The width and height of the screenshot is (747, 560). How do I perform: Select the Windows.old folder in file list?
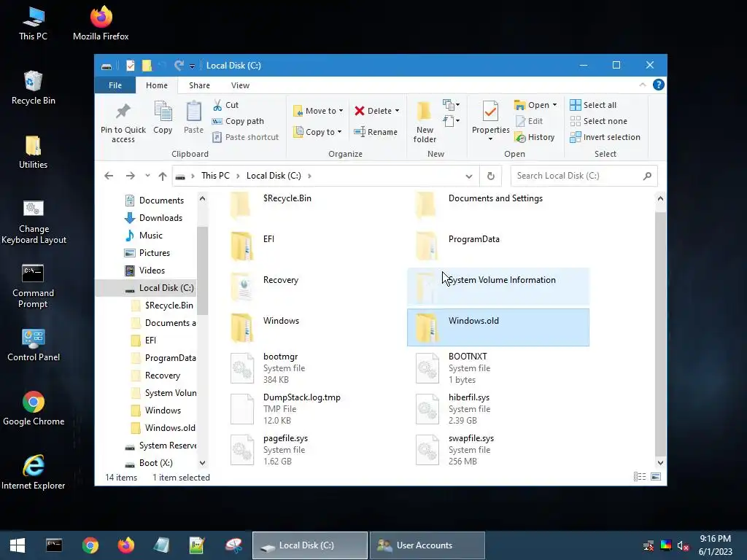click(498, 327)
